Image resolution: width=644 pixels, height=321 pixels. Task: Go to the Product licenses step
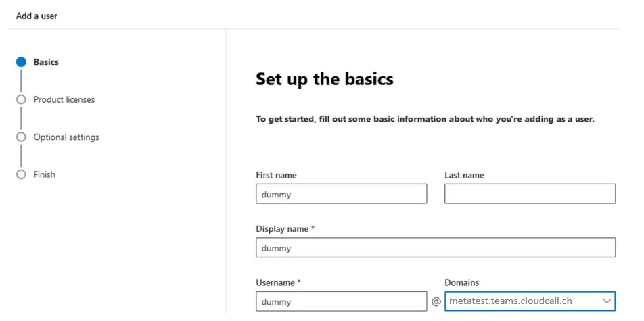64,99
